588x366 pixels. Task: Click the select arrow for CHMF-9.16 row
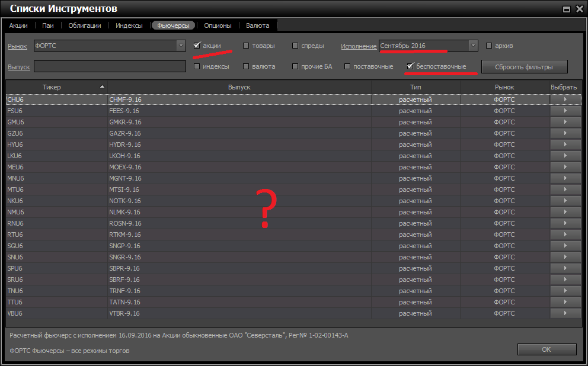(565, 99)
